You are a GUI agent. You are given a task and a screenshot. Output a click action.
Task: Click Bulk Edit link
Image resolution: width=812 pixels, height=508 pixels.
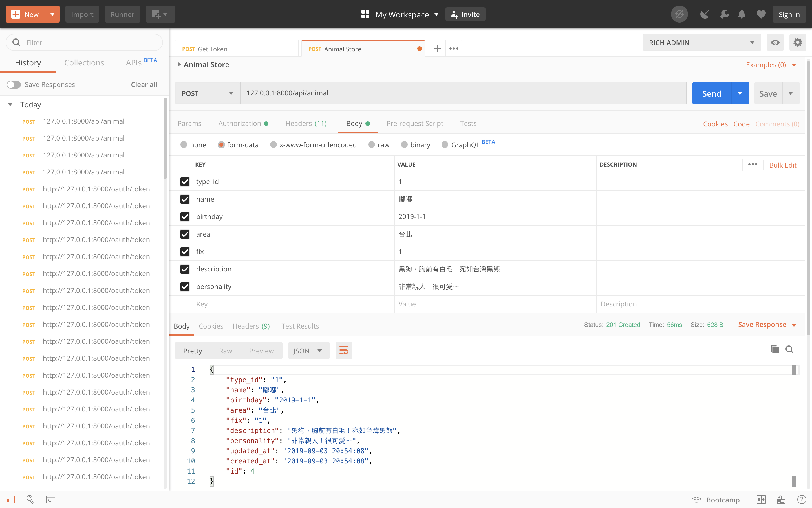782,165
